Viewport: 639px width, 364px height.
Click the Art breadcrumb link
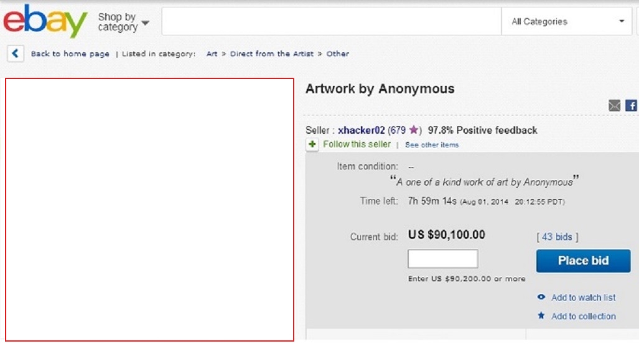point(212,54)
